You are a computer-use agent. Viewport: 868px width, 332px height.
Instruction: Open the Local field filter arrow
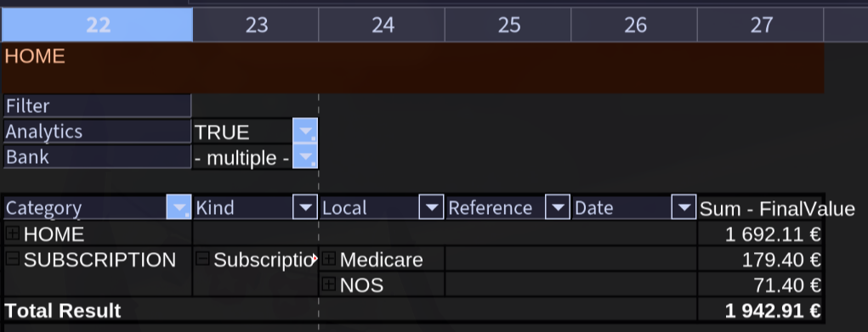coord(431,207)
